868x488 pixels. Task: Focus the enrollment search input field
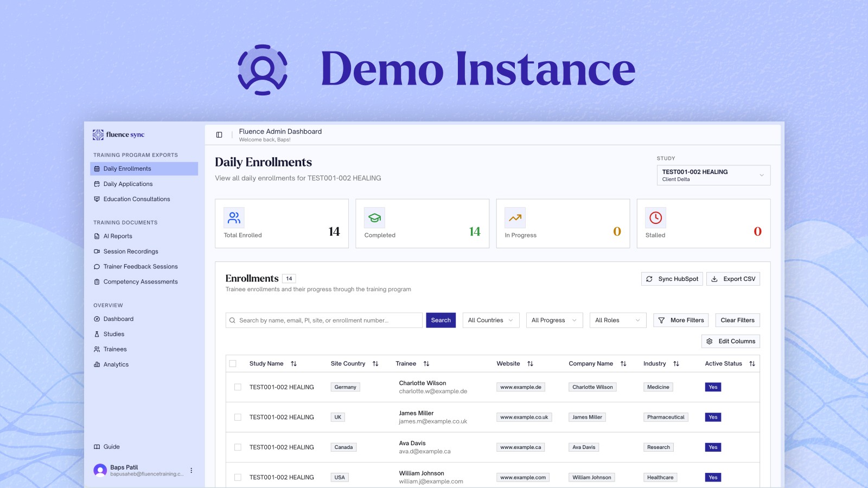click(324, 320)
